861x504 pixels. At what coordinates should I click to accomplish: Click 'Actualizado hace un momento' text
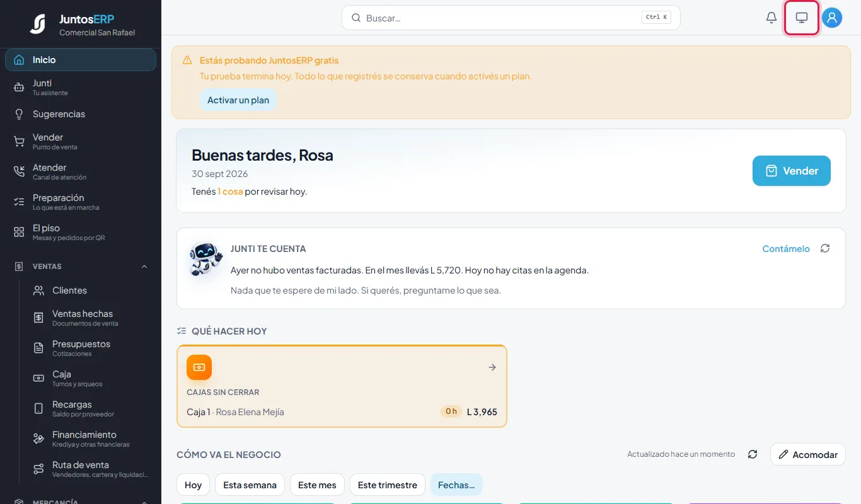(x=681, y=454)
